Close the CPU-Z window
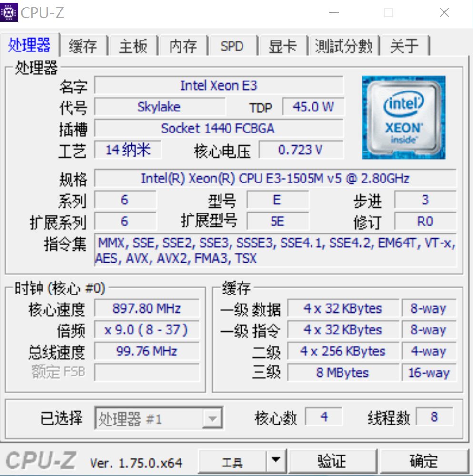 point(444,12)
